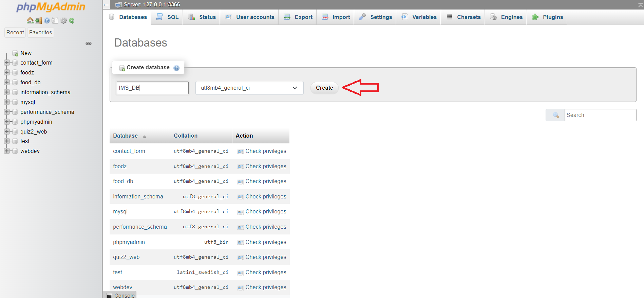Click privileges icon in phpmyadmin row

coord(241,243)
